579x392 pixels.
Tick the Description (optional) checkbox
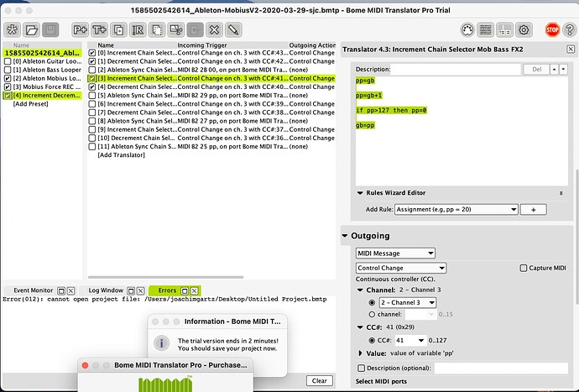(361, 368)
